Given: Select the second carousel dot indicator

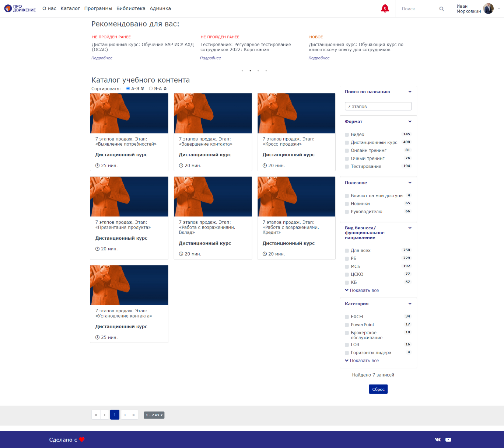Looking at the screenshot, I should (250, 70).
